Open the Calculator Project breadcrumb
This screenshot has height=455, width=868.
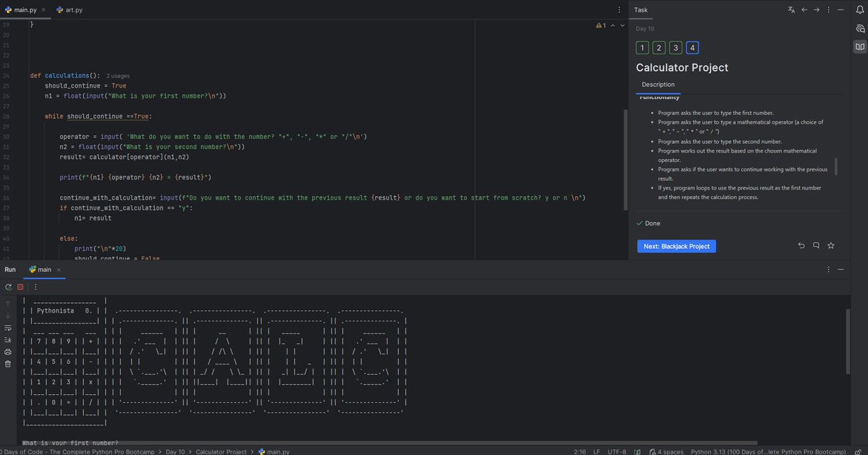tap(221, 451)
